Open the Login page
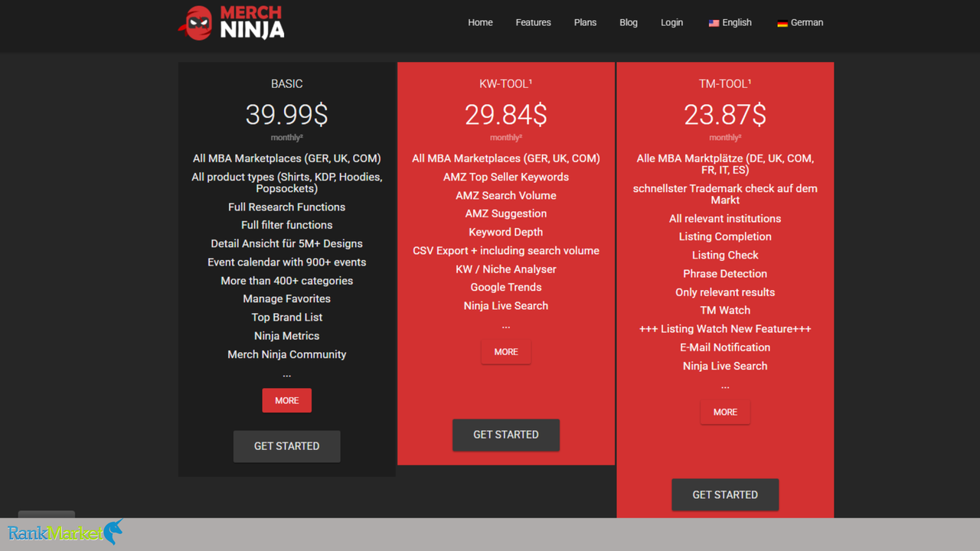Screen dimensions: 980x551 (x=671, y=22)
